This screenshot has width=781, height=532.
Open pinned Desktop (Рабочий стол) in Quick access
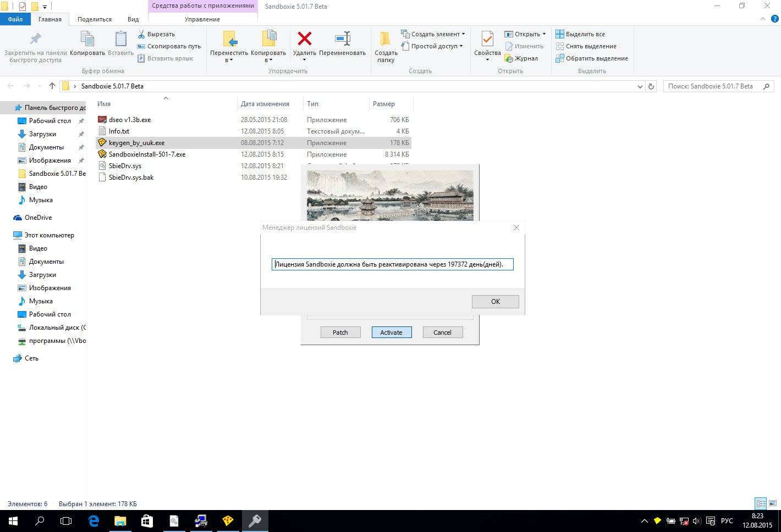(x=50, y=121)
